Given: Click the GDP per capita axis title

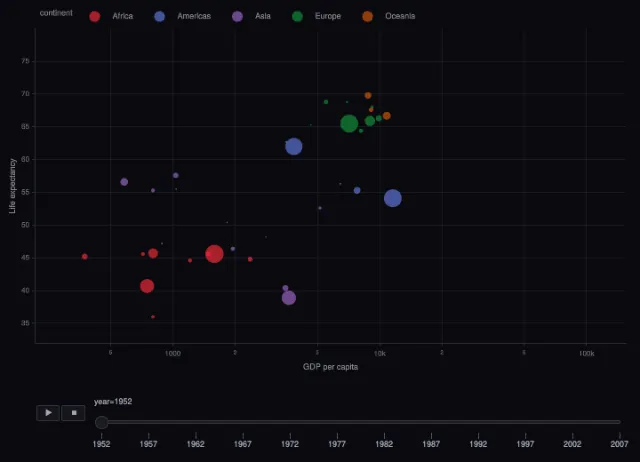Looking at the screenshot, I should pyautogui.click(x=330, y=367).
